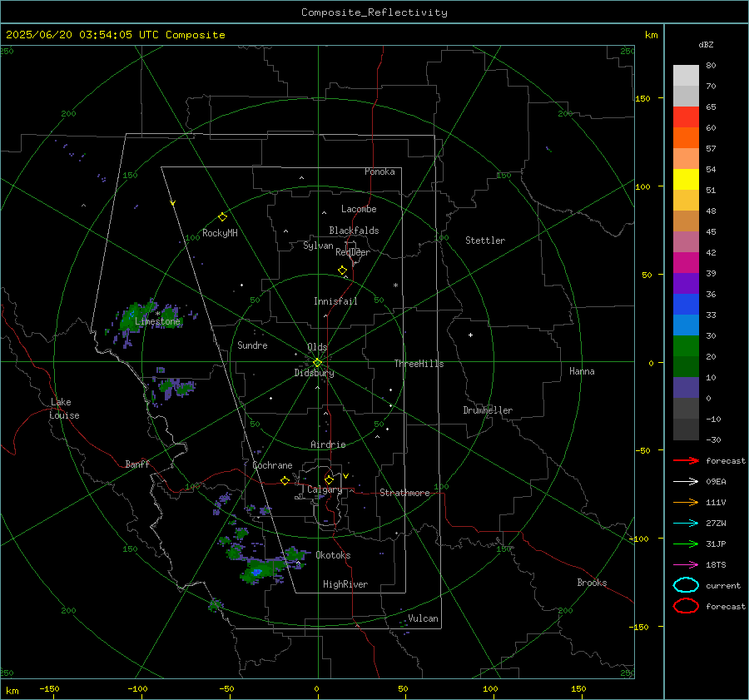749x700 pixels.
Task: Click the Drumheller city label
Action: (488, 410)
